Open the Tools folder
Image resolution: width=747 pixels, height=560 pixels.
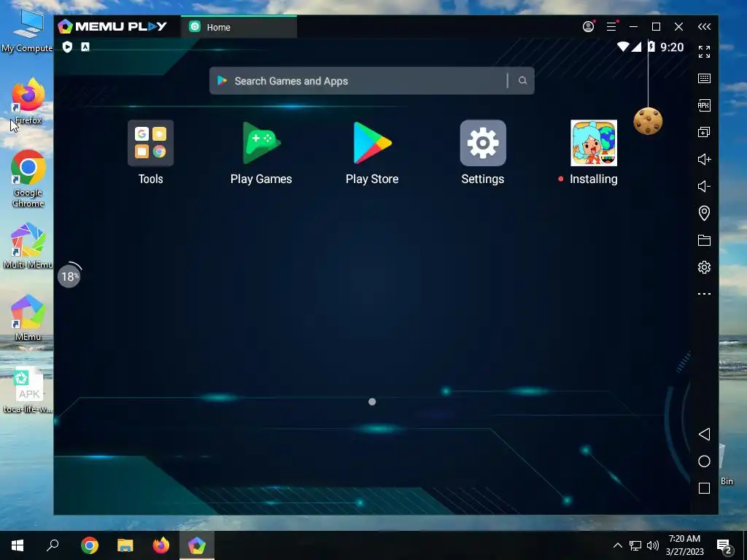tap(150, 143)
